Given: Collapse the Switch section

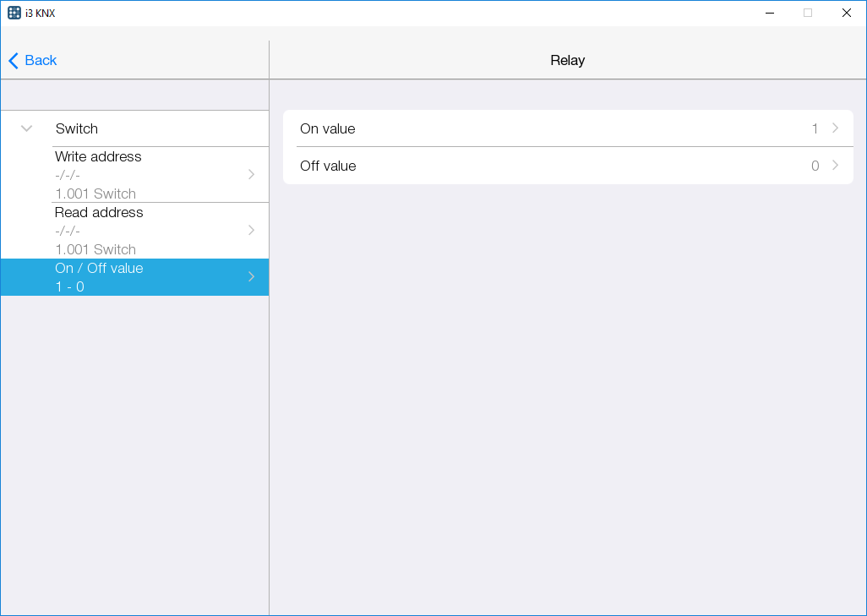Looking at the screenshot, I should point(25,128).
